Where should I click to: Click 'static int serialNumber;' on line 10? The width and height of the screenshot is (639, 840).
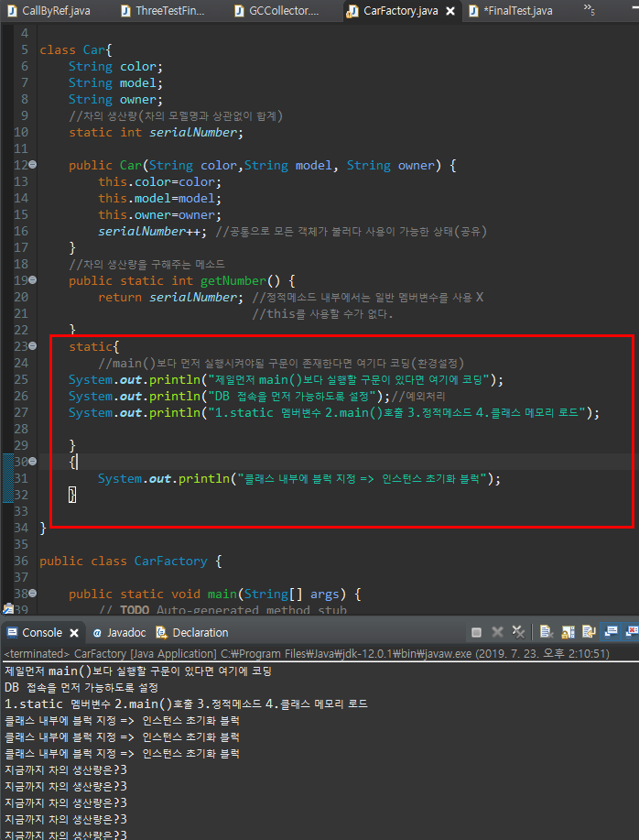pos(157,132)
